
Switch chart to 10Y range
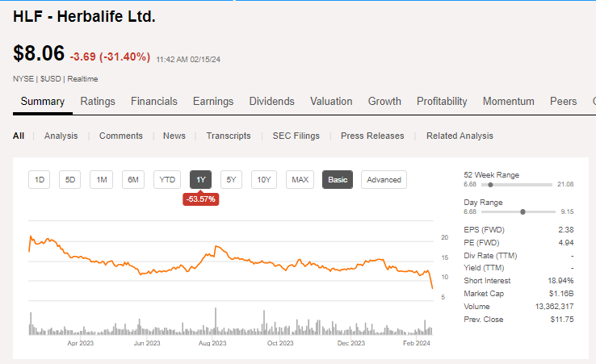[x=264, y=180]
